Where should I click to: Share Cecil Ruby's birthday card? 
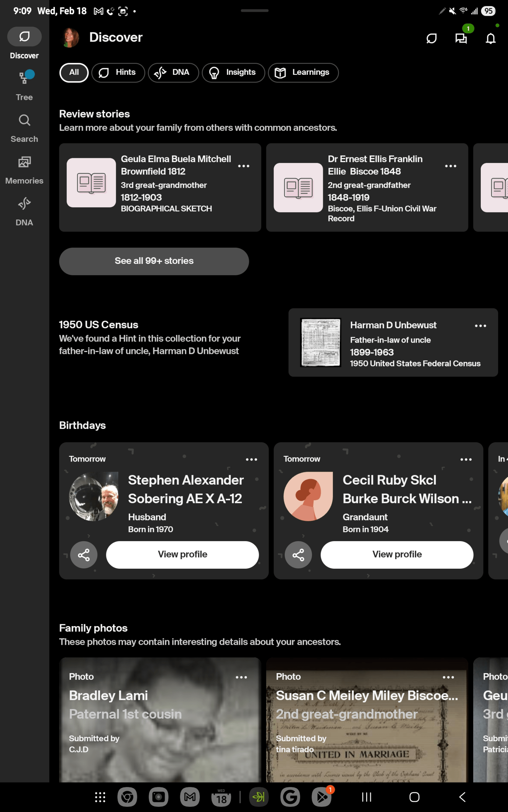[x=298, y=555]
